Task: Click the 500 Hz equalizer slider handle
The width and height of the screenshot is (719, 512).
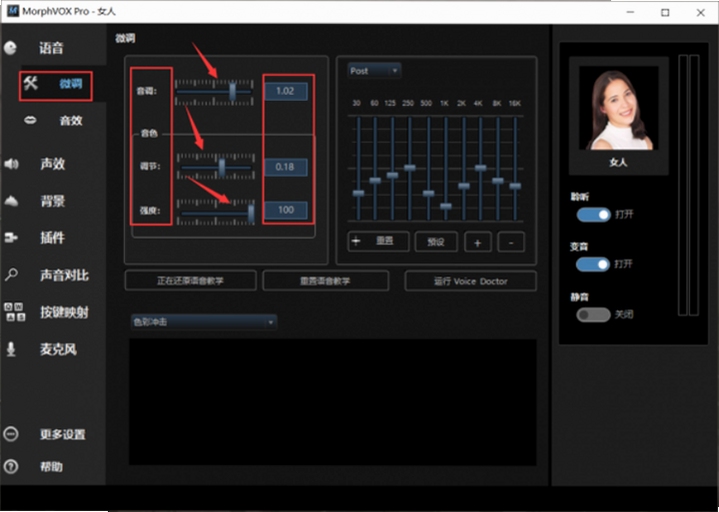Action: pos(428,193)
